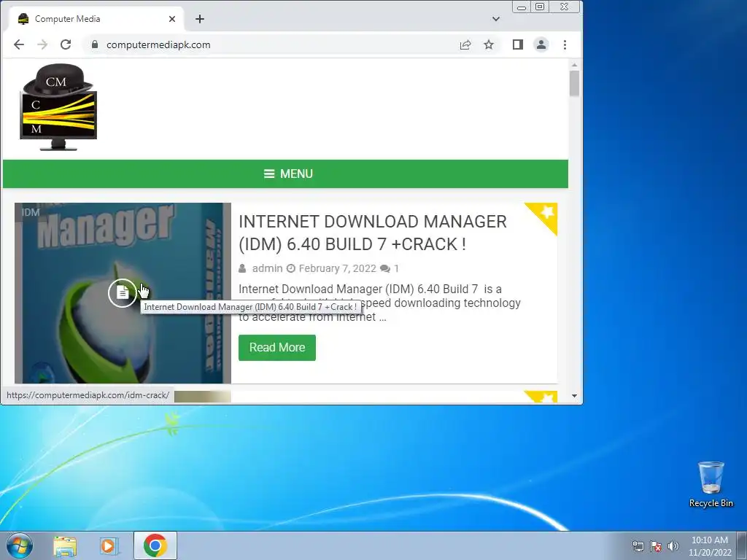This screenshot has height=560, width=747.
Task: Go back with the browser back arrow
Action: click(18, 44)
